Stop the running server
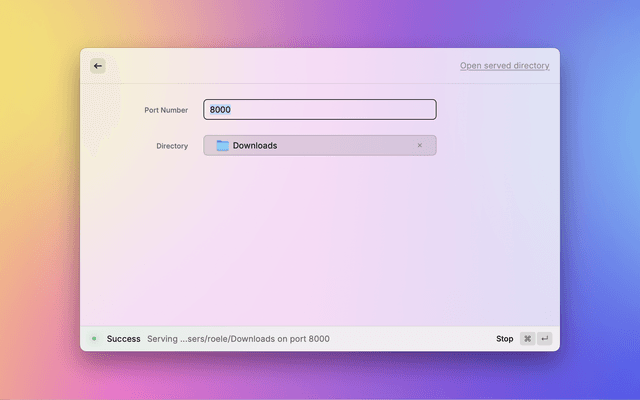Viewport: 640px width, 400px height. 504,339
